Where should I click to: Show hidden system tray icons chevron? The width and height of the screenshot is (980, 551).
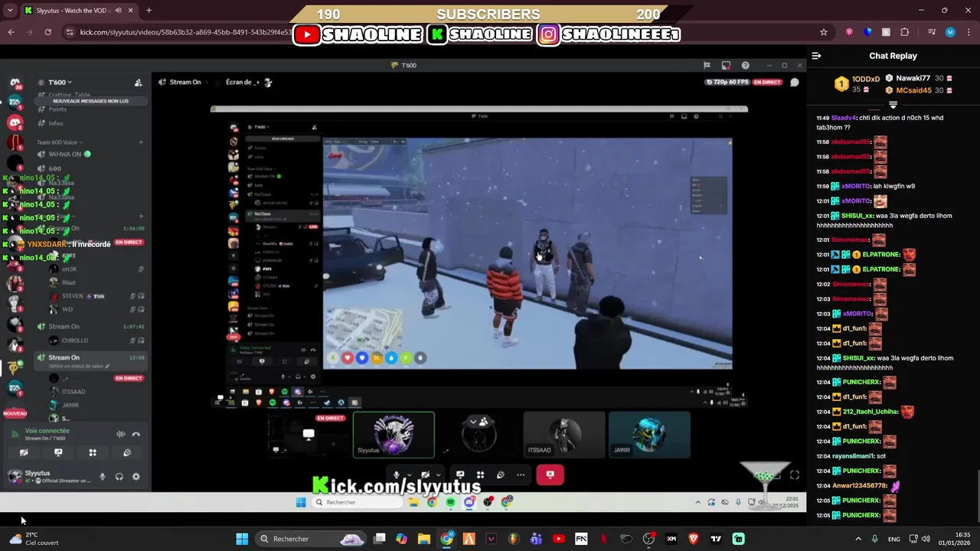(x=858, y=539)
